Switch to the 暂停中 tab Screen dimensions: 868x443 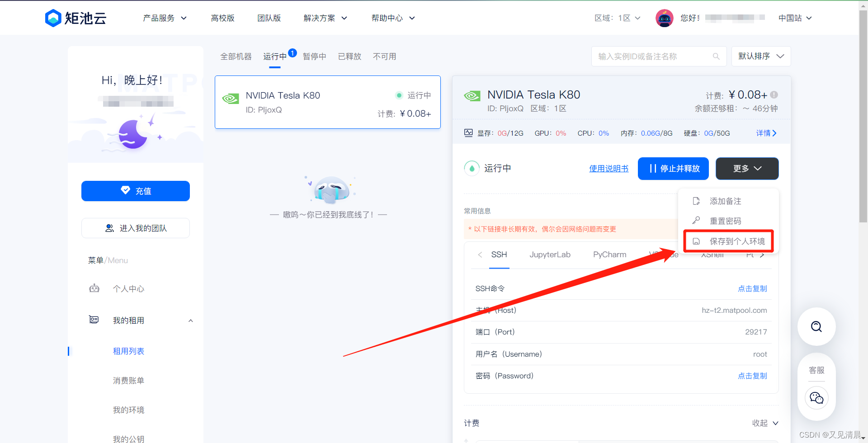tap(315, 57)
